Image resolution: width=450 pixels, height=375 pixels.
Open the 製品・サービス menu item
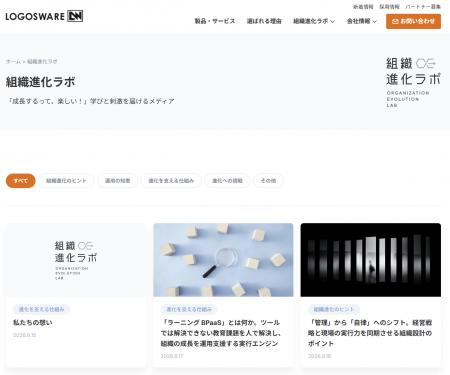coord(215,21)
